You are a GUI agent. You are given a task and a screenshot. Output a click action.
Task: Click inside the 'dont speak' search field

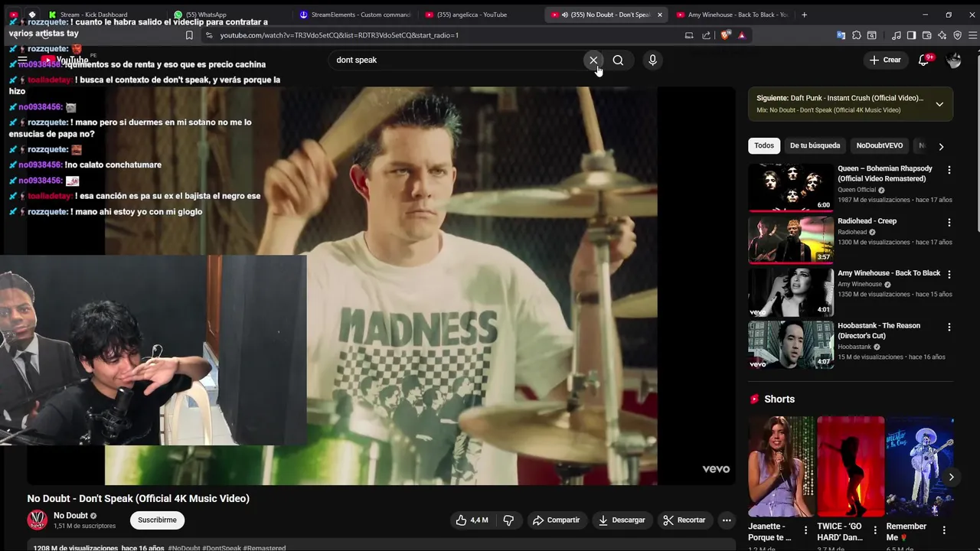point(455,60)
